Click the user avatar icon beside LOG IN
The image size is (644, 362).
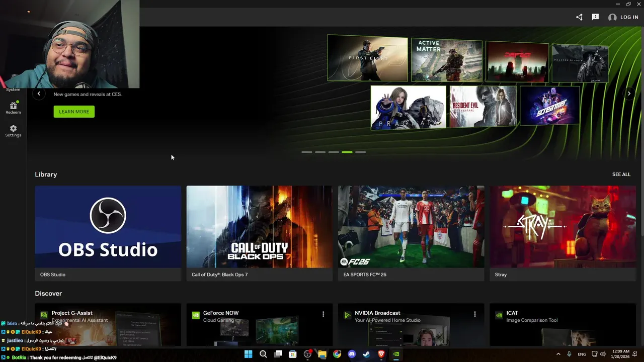pyautogui.click(x=612, y=17)
